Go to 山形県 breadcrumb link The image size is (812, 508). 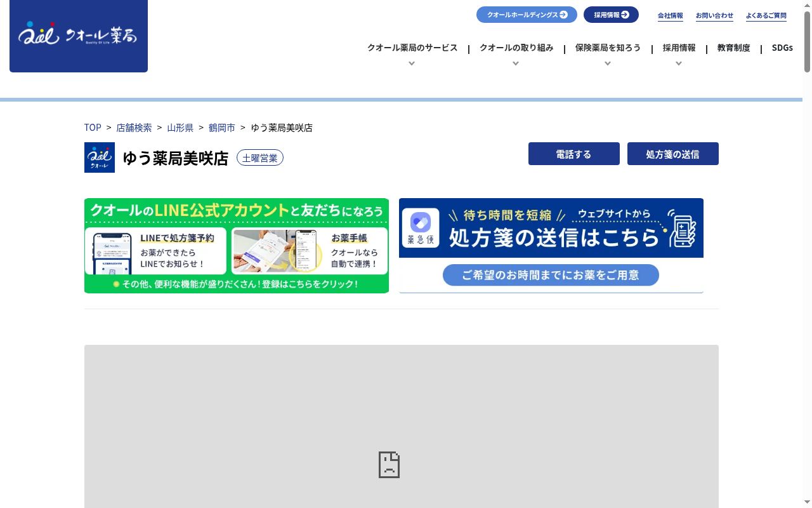tap(180, 128)
